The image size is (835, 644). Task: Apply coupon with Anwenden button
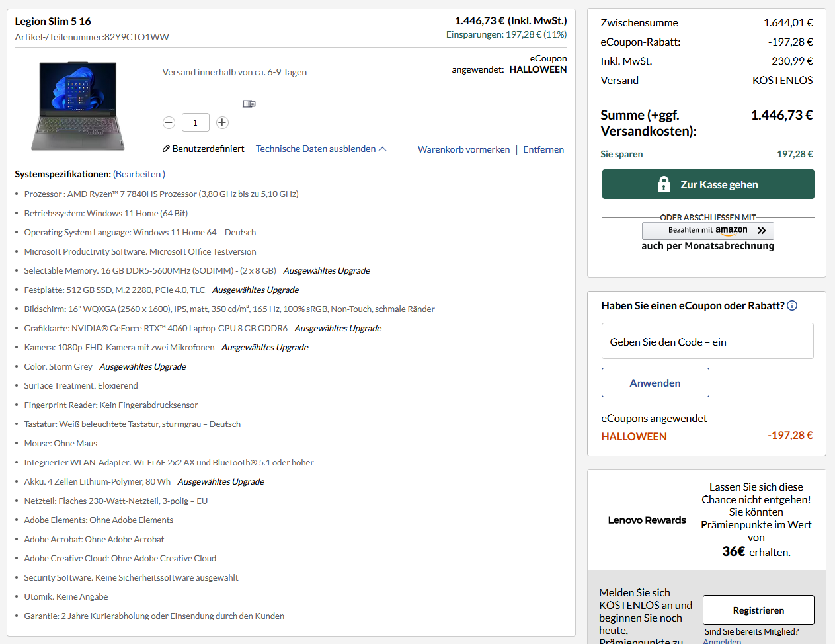coord(655,383)
